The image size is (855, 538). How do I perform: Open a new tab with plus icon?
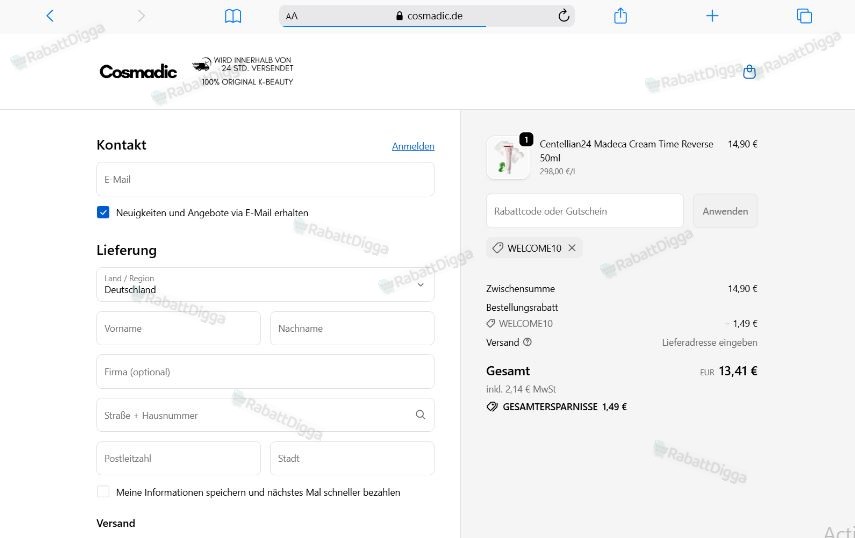712,16
